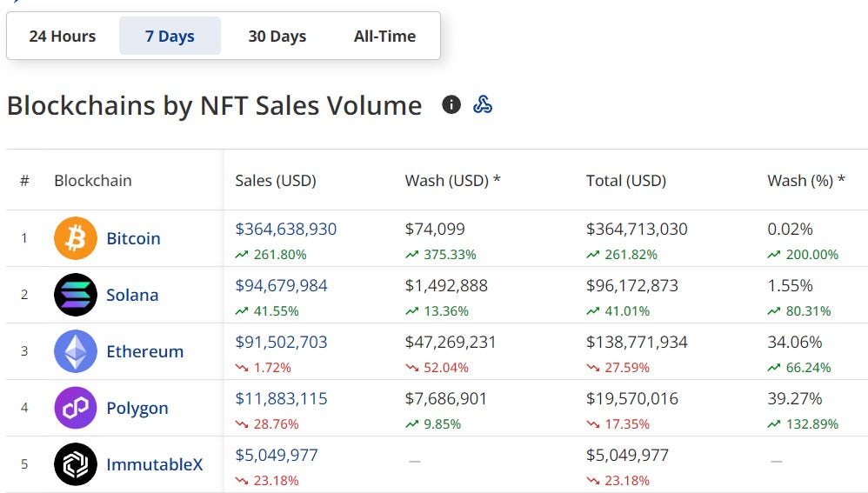Click the Solana logo icon
Screen dimensions: 868x493
76,295
